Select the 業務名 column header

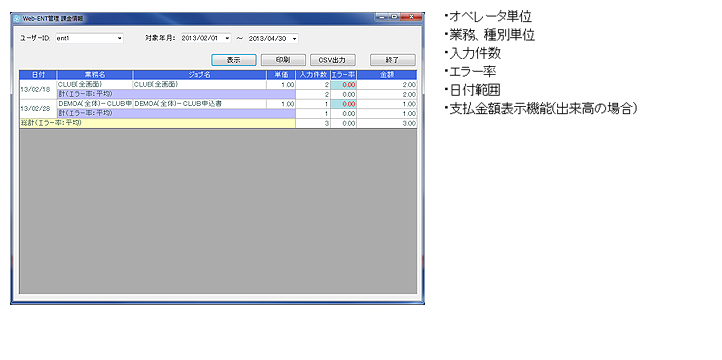95,75
